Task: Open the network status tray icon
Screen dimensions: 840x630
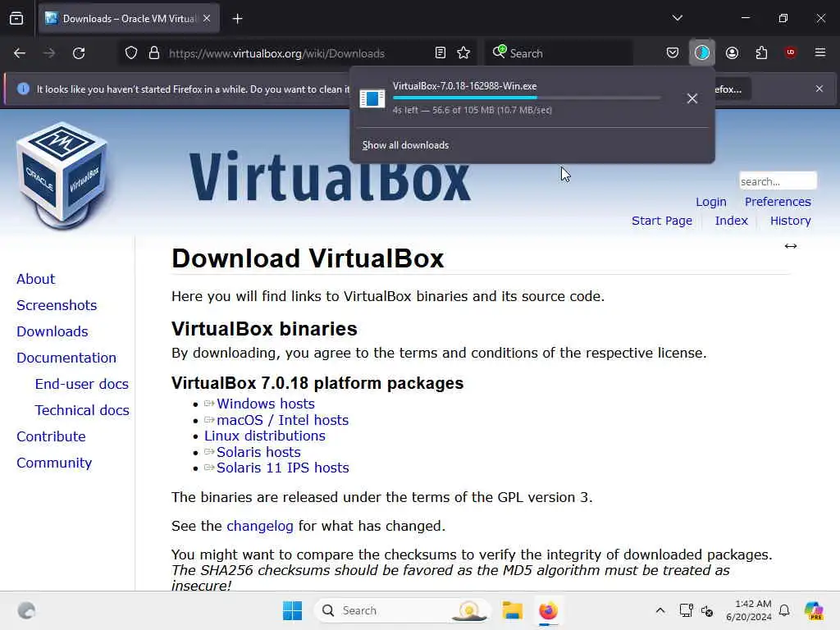Action: [686, 610]
